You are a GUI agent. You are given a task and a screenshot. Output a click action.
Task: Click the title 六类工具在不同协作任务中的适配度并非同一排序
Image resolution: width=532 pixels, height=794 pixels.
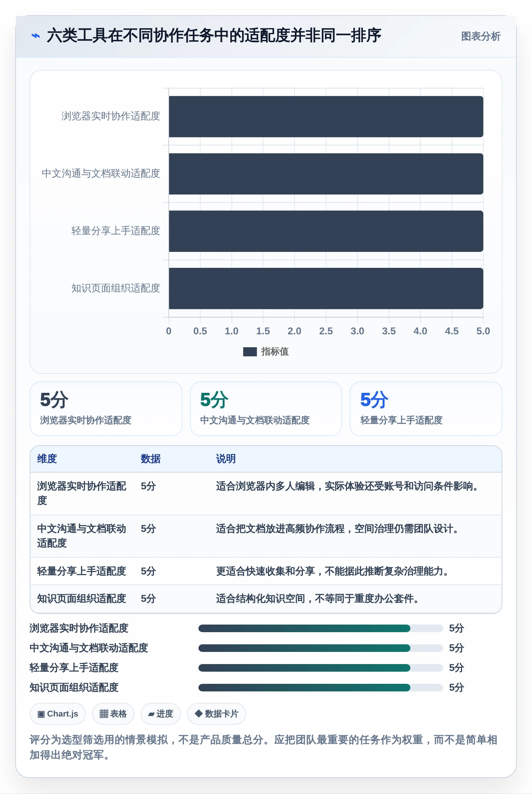214,36
